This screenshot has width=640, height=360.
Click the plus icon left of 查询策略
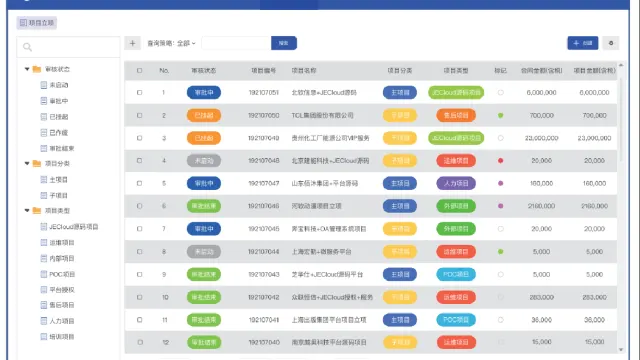[x=132, y=43]
